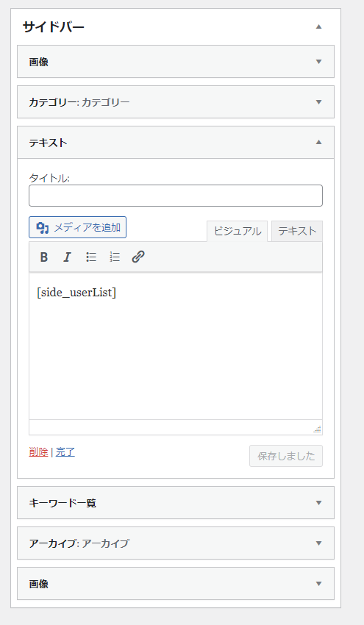Toggle bold formatting in editor toolbar
This screenshot has width=364, height=625.
click(44, 257)
